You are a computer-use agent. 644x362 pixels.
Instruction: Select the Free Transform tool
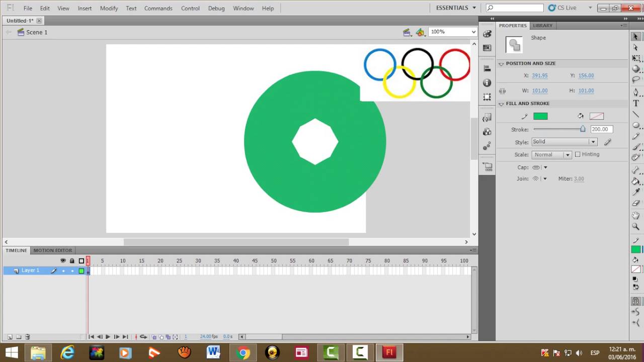click(636, 58)
